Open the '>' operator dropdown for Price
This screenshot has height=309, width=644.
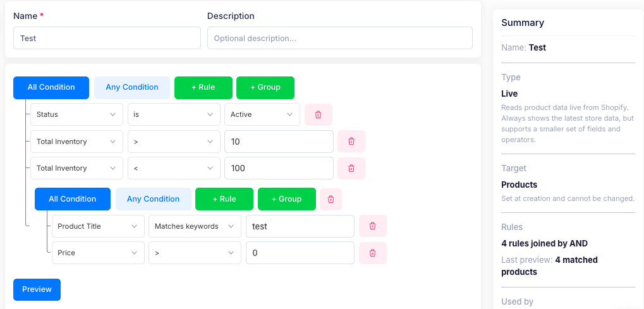click(195, 253)
